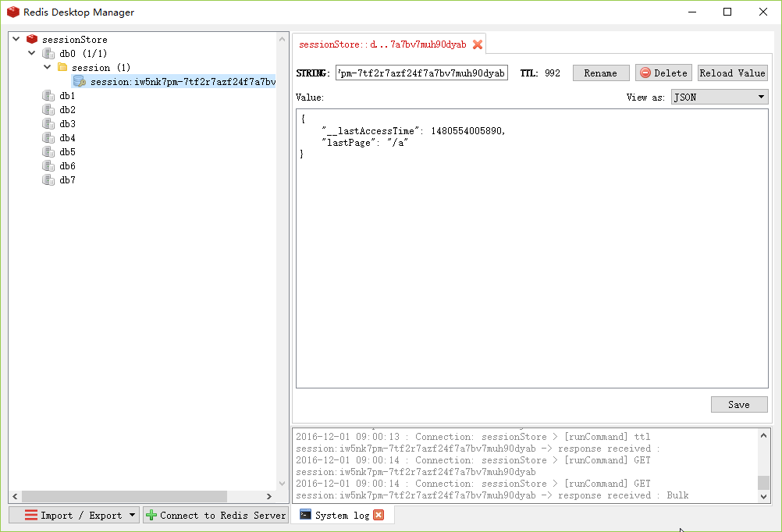782x532 pixels.
Task: Click the tree horizontal scrollbar left arrow
Action: click(x=15, y=497)
